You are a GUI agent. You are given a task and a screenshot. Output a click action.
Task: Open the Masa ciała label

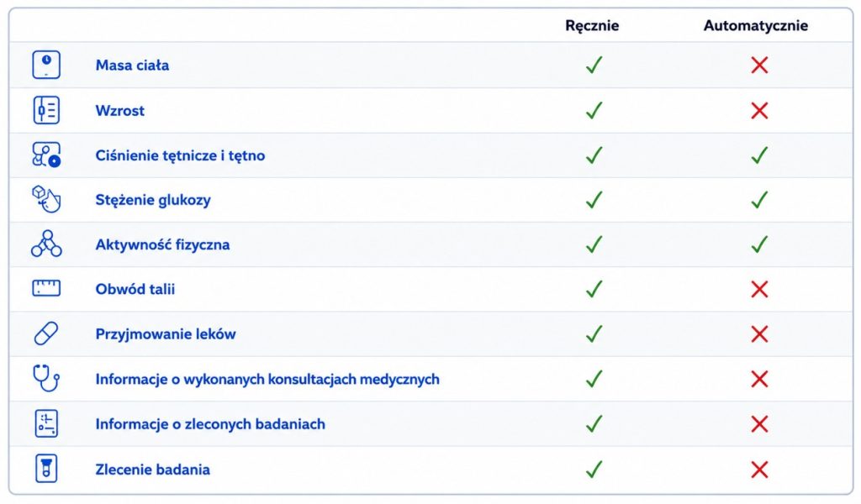click(132, 66)
